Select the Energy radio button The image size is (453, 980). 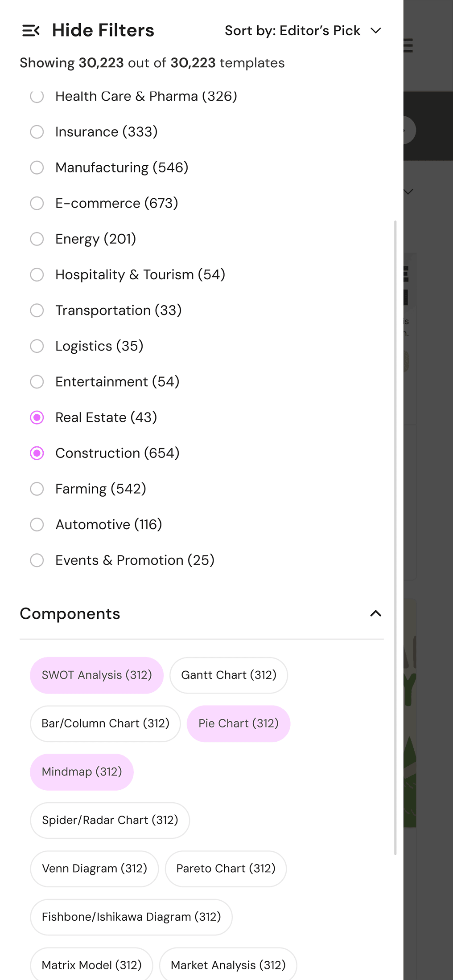pos(37,239)
